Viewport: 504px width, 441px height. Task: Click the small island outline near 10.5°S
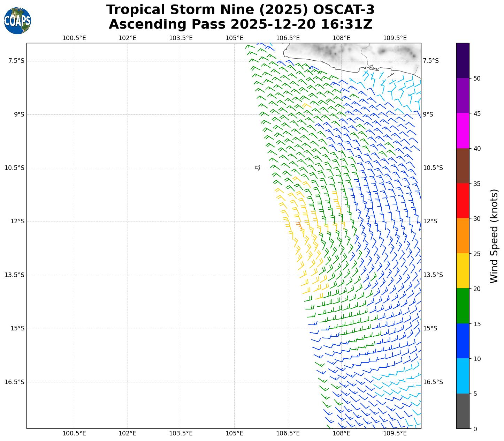coord(258,168)
